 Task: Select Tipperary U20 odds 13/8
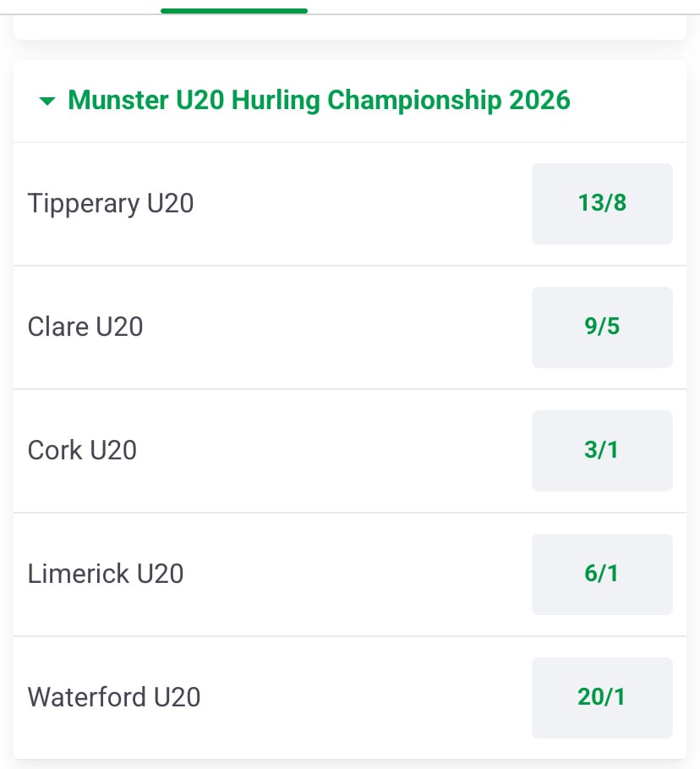point(602,204)
